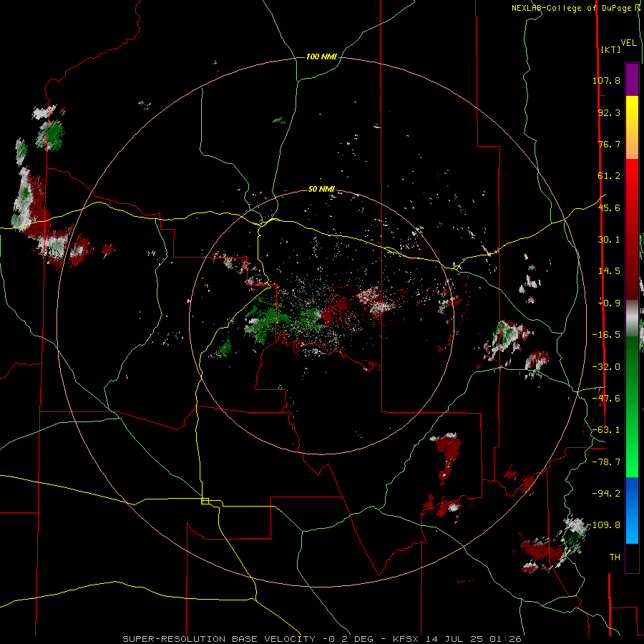Click the -0.9 velocity scale value
This screenshot has width=644, height=644.
tap(609, 303)
